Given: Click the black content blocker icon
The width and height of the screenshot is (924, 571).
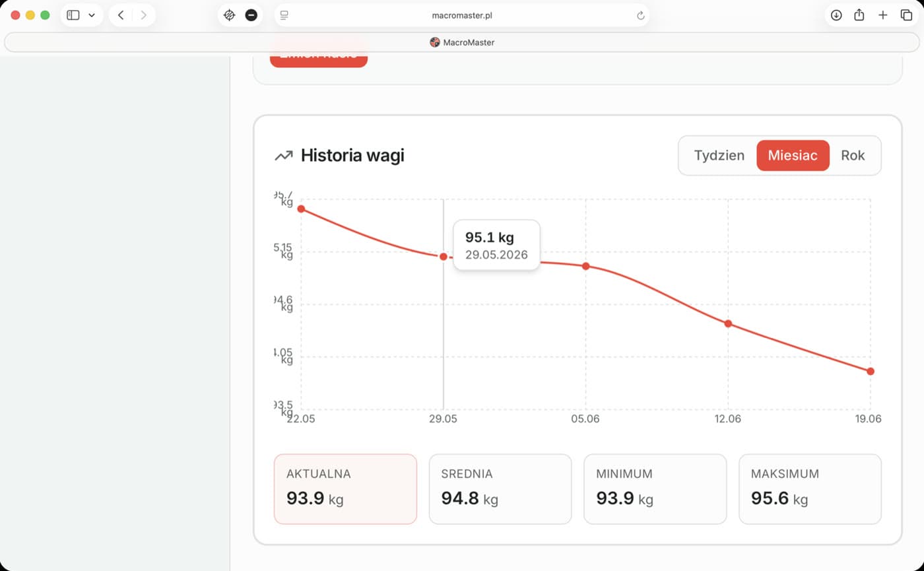Looking at the screenshot, I should click(x=251, y=15).
